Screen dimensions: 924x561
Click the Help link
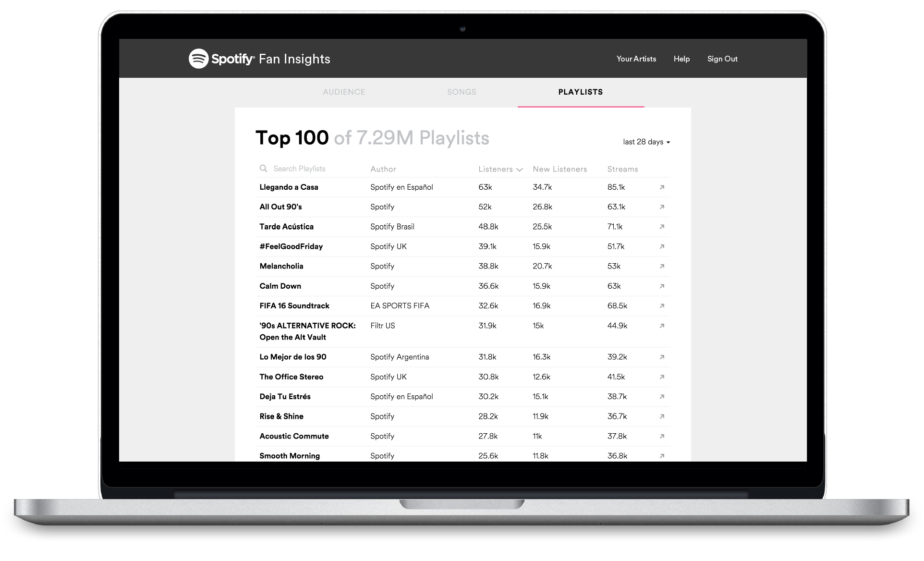(681, 59)
